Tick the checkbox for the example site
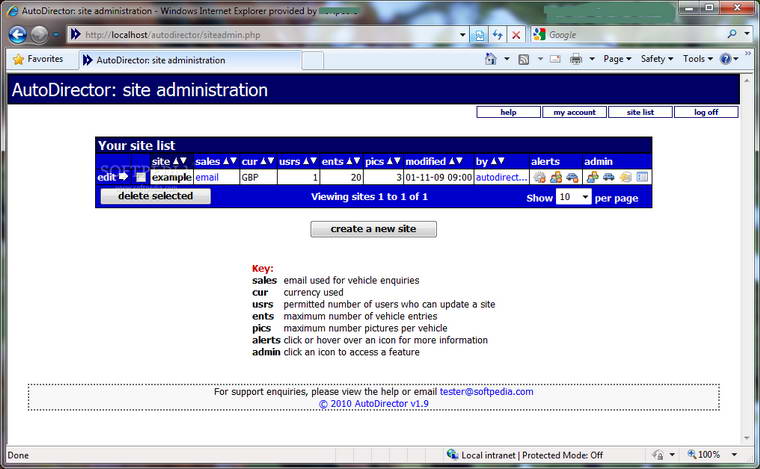This screenshot has width=760, height=469. pyautogui.click(x=141, y=177)
